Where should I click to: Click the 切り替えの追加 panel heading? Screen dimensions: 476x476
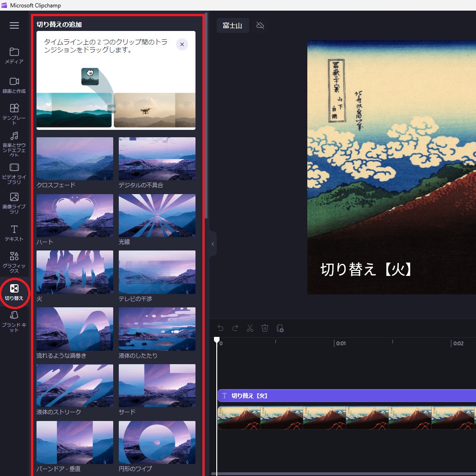click(x=59, y=24)
